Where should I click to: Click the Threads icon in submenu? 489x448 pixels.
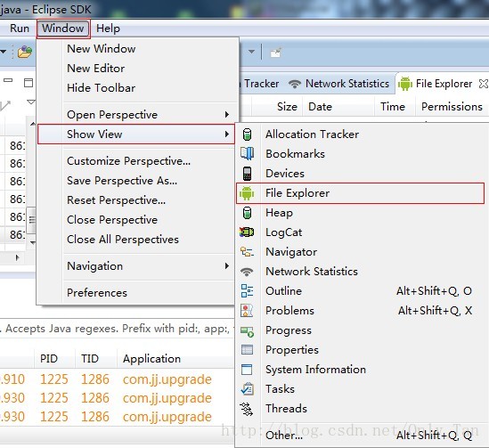[x=247, y=409]
